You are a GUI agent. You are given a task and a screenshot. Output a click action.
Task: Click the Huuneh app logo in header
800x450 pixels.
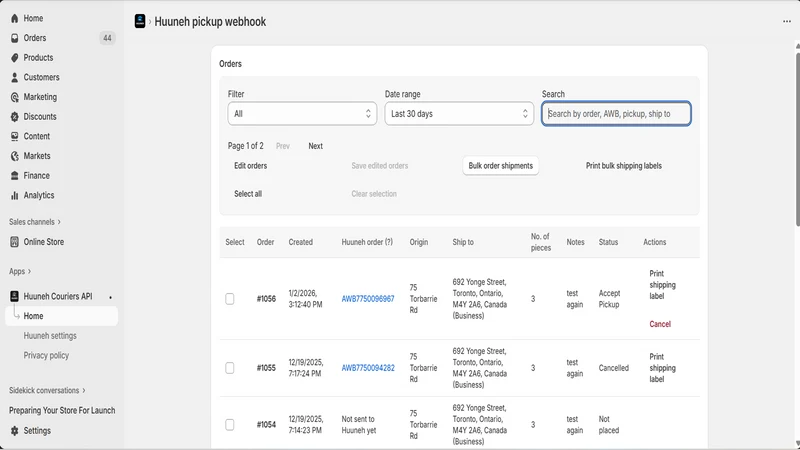click(140, 21)
